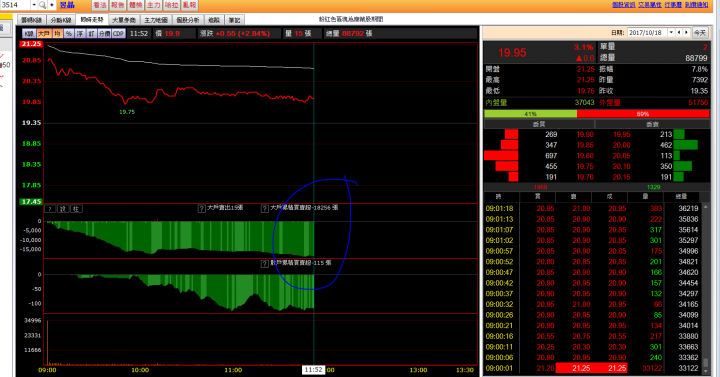The height and width of the screenshot is (377, 720).
Task: Toggle the 均 average line button
Action: [57, 34]
